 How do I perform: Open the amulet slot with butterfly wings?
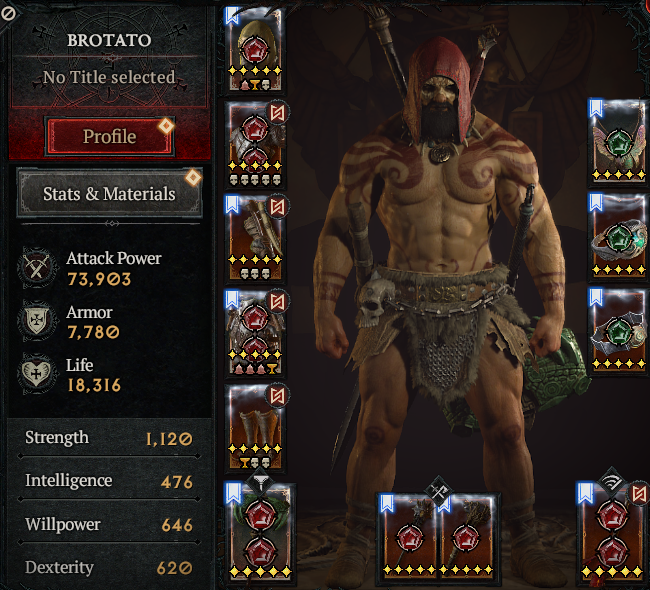(x=618, y=142)
